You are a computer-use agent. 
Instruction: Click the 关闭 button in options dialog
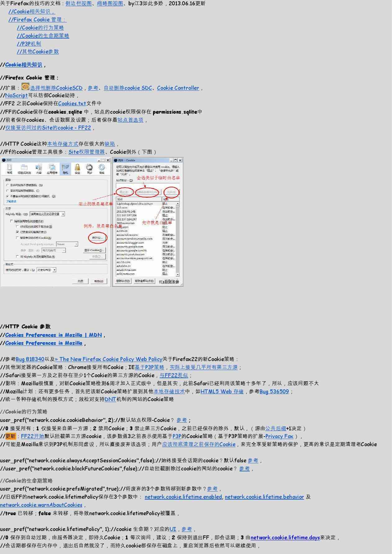click(x=80, y=281)
